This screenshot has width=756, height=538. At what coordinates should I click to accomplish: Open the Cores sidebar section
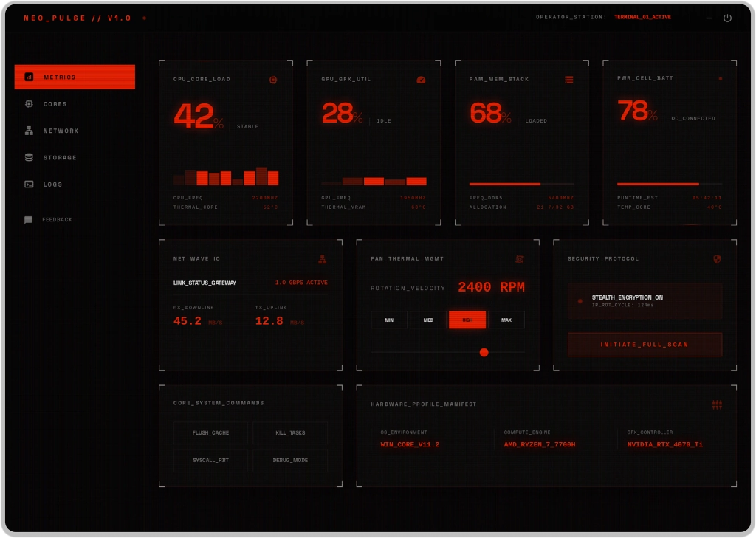point(75,103)
